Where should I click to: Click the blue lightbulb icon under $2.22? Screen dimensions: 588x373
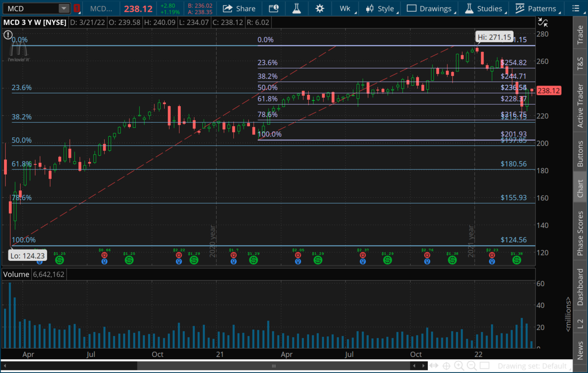tap(179, 262)
